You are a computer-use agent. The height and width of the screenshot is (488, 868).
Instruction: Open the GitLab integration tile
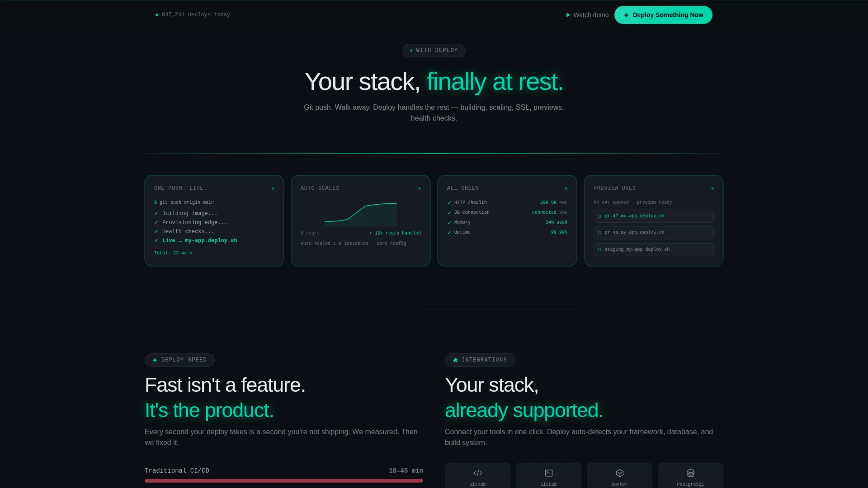pyautogui.click(x=548, y=475)
